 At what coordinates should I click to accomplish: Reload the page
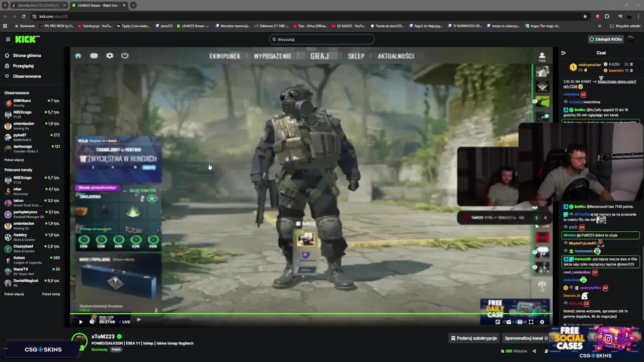click(23, 16)
